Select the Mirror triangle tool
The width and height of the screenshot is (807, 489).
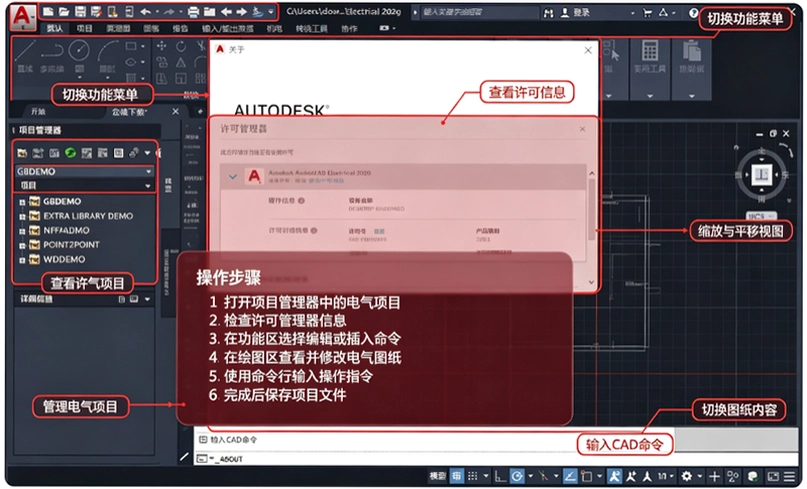(x=181, y=63)
